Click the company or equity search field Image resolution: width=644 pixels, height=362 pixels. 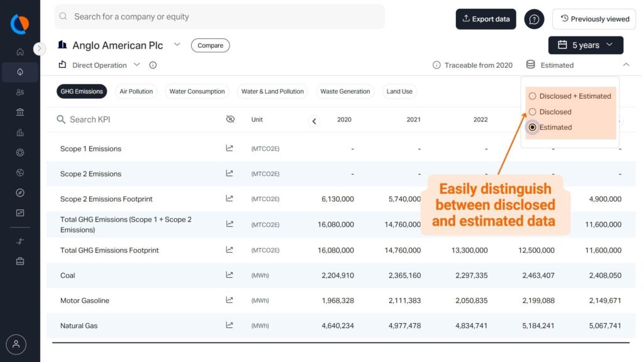coord(219,17)
